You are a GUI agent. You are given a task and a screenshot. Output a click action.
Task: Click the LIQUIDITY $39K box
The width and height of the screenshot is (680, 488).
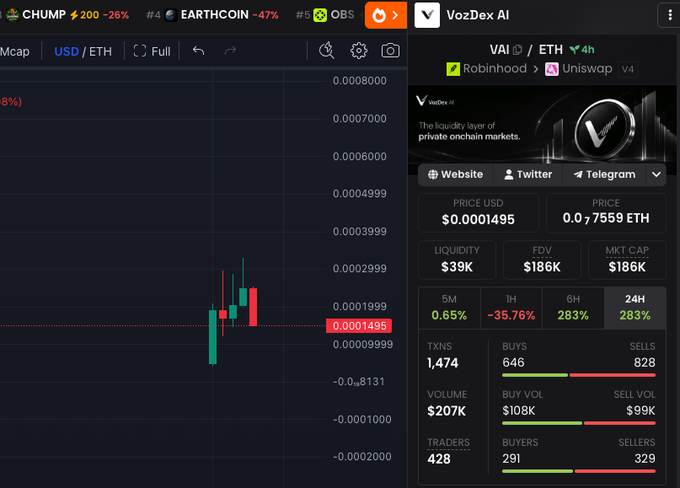point(457,260)
